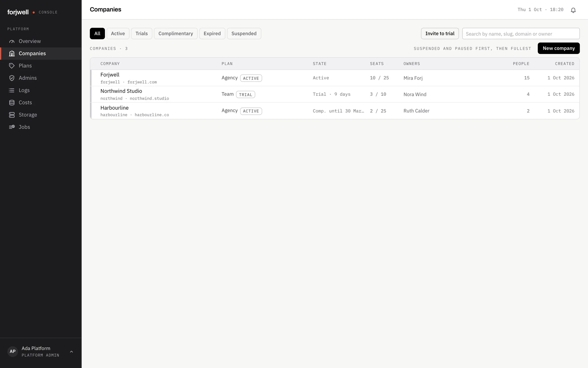
Task: Click the Costs database icon
Action: coord(12,103)
